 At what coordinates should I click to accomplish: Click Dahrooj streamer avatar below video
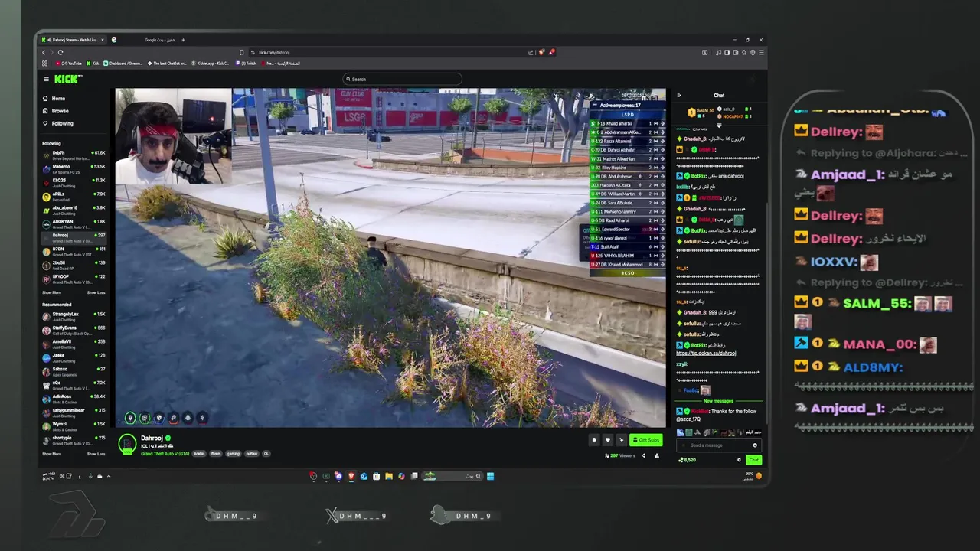127,445
